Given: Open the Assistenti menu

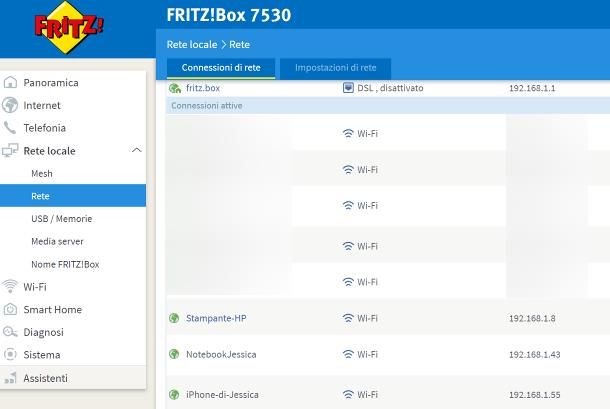Looking at the screenshot, I should coord(73,378).
